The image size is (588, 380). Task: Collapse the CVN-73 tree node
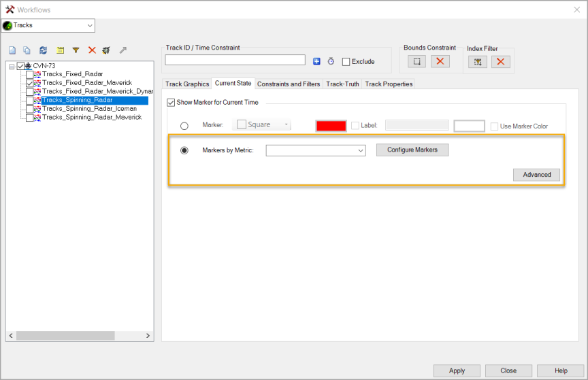coord(12,66)
